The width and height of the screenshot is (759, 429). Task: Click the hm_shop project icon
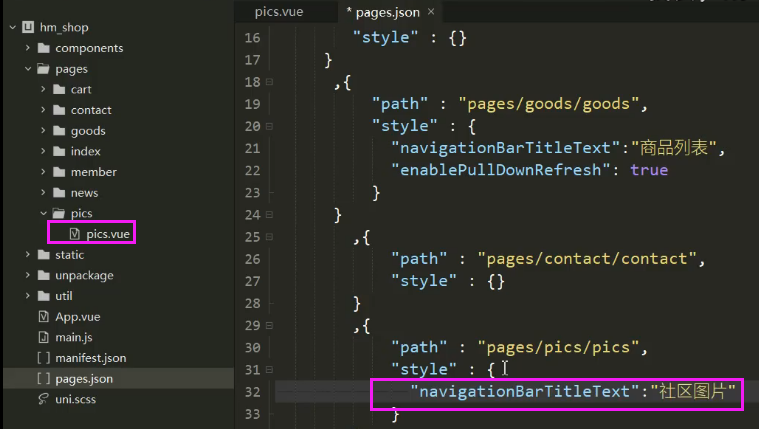[x=28, y=27]
